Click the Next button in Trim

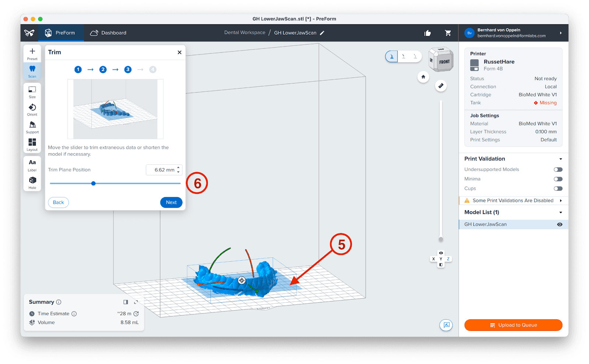tap(171, 203)
